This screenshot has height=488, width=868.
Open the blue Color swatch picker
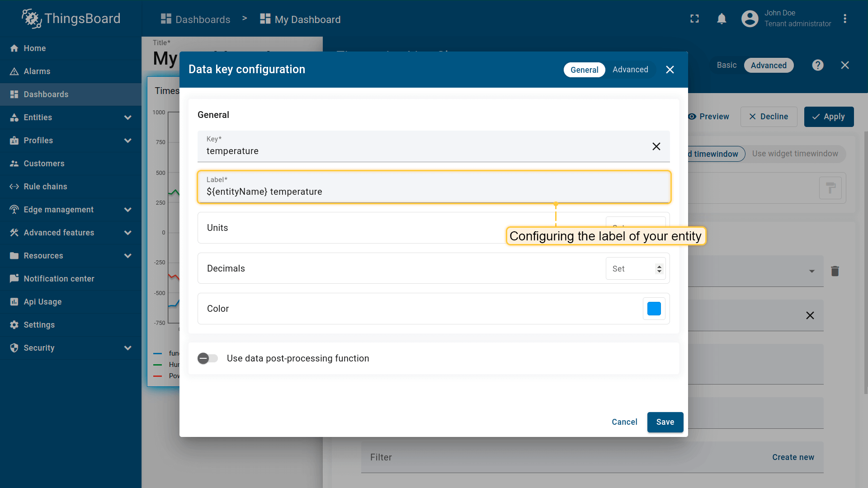point(654,309)
